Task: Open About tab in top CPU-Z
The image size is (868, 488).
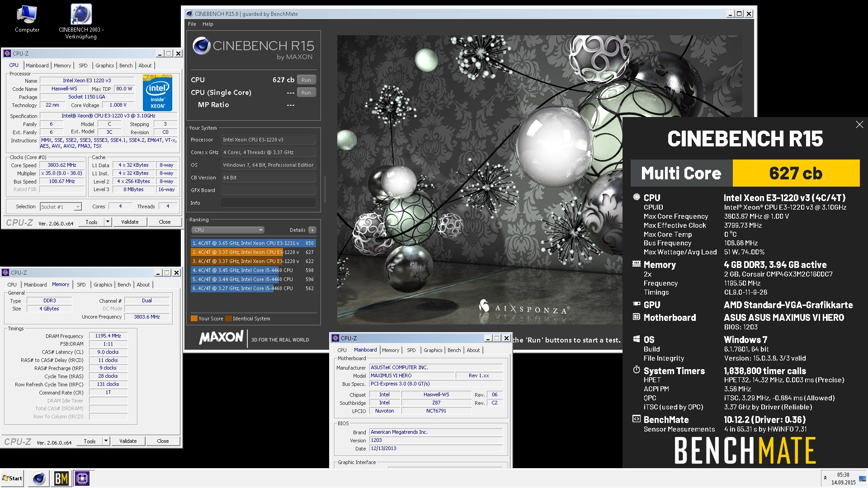Action: [x=145, y=66]
